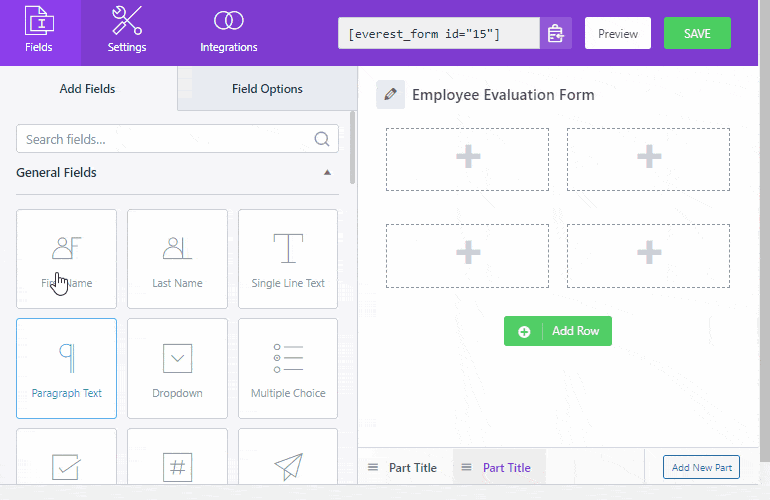Select the paper plane field tile
This screenshot has height=500, width=770.
pos(288,457)
